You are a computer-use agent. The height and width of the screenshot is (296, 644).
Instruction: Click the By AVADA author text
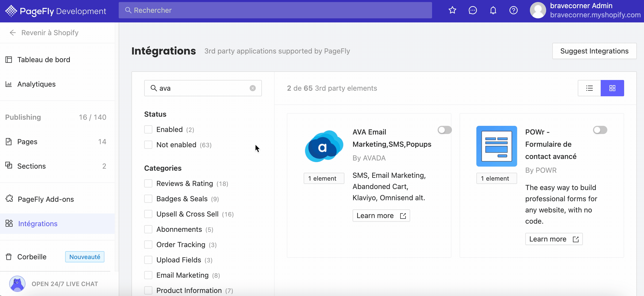pyautogui.click(x=369, y=158)
